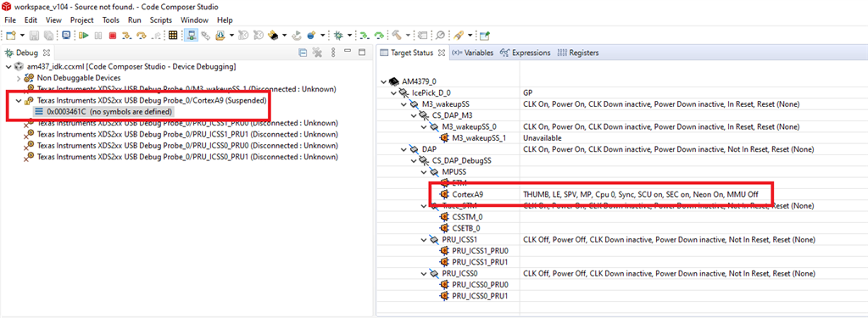
Task: Click the pencil-shaped toolbar icon
Action: (x=459, y=35)
